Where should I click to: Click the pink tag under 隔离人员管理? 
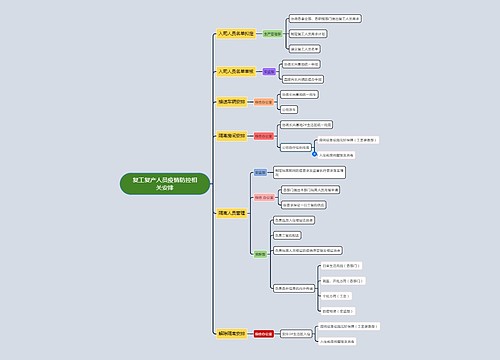click(264, 198)
